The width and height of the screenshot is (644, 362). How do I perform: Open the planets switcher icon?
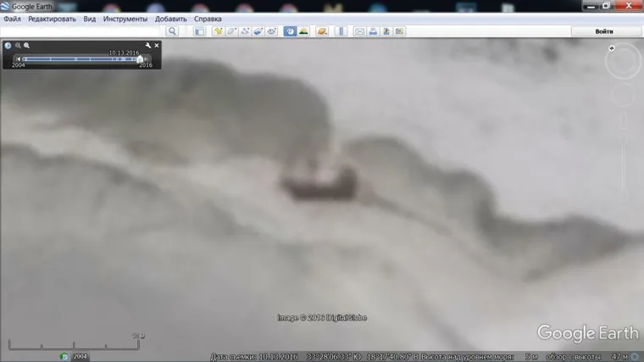[322, 31]
